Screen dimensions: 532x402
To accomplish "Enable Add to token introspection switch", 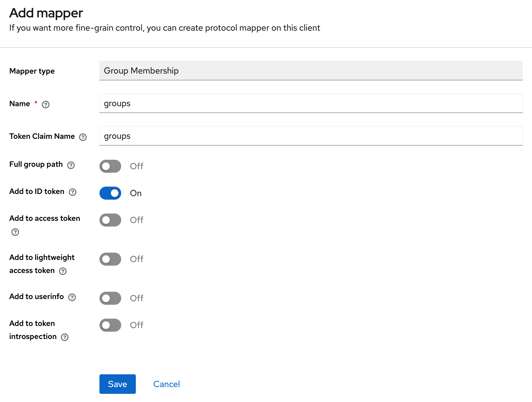I will 110,325.
